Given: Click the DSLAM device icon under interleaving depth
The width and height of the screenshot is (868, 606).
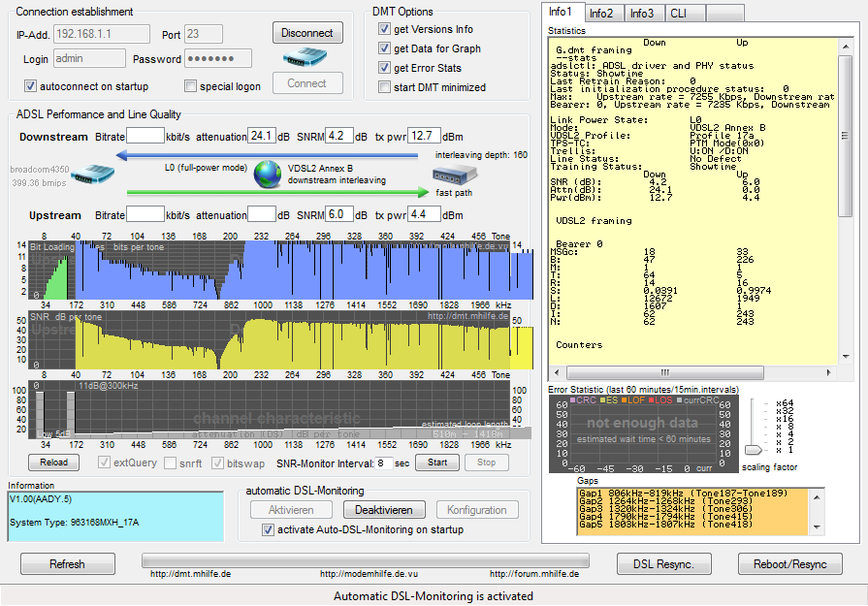Looking at the screenshot, I should click(x=454, y=175).
